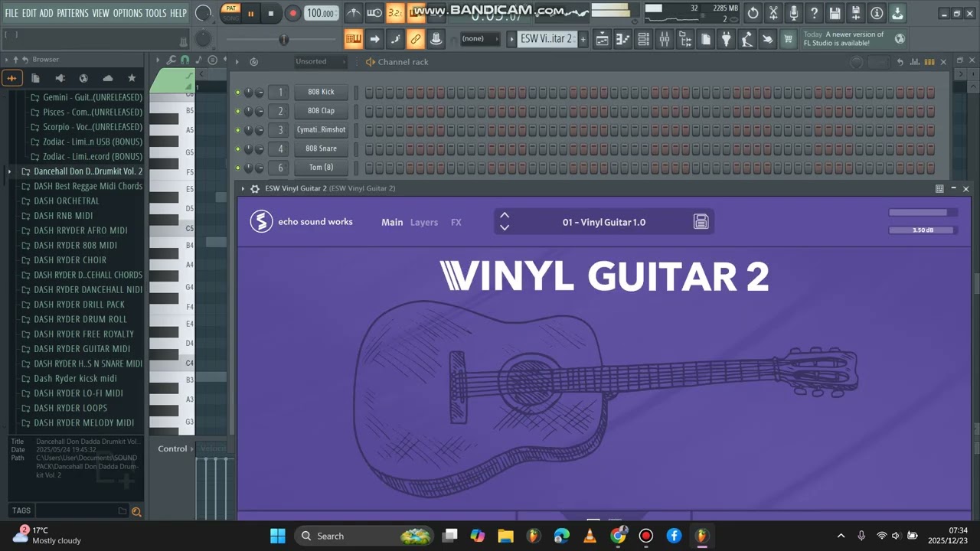The width and height of the screenshot is (980, 551).
Task: Click the tempo 100.000 display
Action: coord(321,13)
